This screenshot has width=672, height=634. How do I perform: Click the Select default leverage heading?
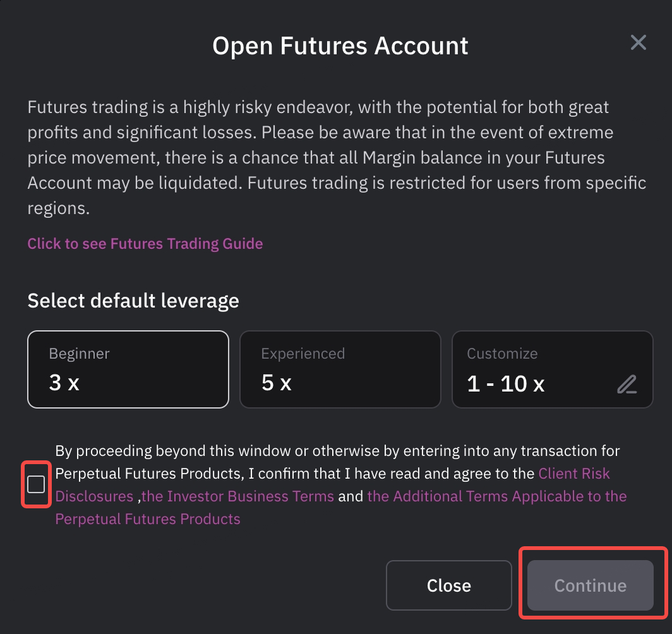tap(133, 300)
